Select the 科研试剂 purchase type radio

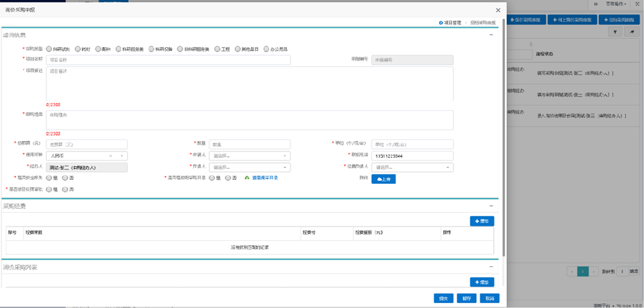pyautogui.click(x=49, y=49)
